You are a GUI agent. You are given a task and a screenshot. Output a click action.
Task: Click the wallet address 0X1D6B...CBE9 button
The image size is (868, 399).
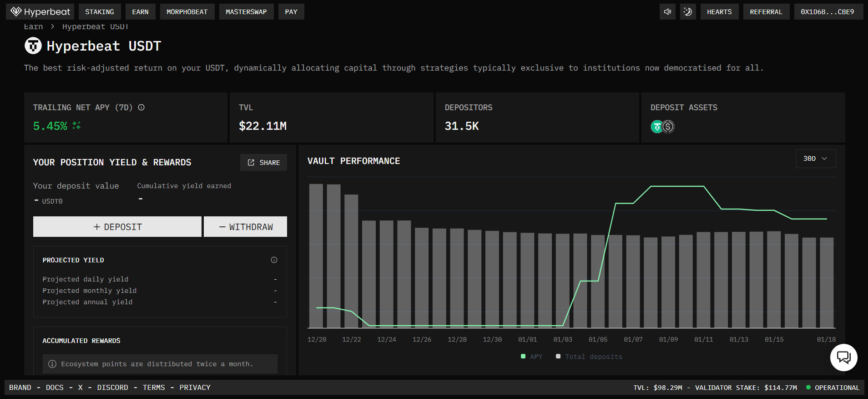[x=828, y=12]
